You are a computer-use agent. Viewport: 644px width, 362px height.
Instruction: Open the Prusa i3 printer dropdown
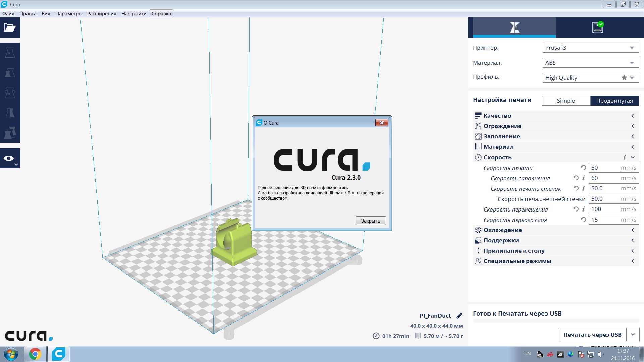tap(590, 48)
